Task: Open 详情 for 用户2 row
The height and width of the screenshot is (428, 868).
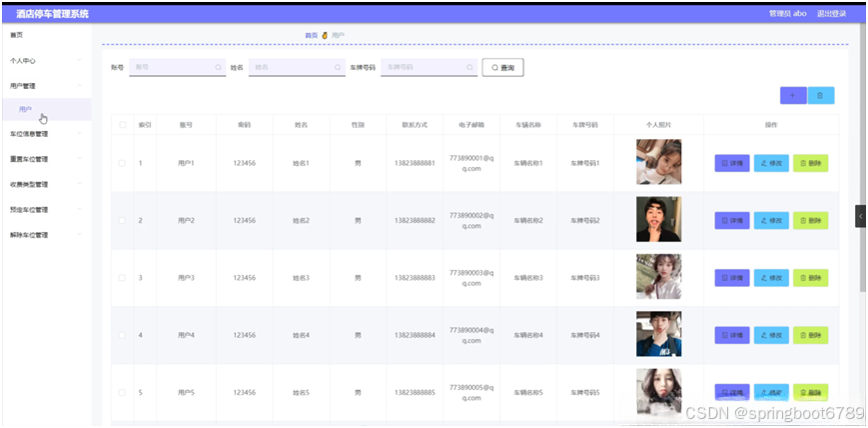Action: (x=732, y=220)
